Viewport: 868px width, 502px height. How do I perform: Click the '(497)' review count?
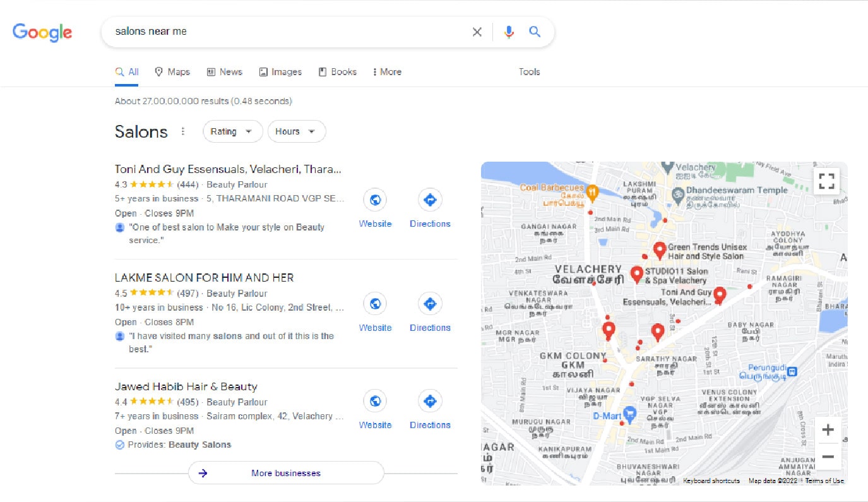click(188, 294)
